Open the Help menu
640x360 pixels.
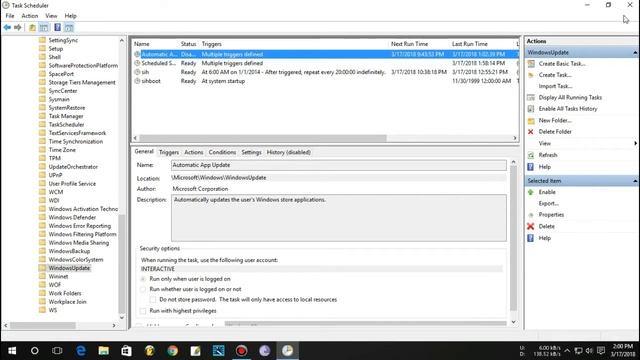70,16
